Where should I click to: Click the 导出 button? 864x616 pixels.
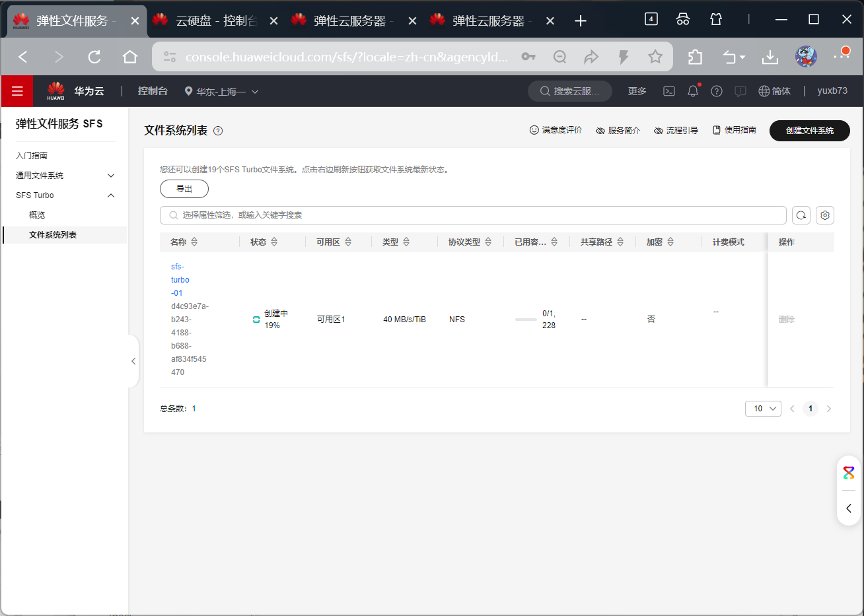click(x=184, y=189)
